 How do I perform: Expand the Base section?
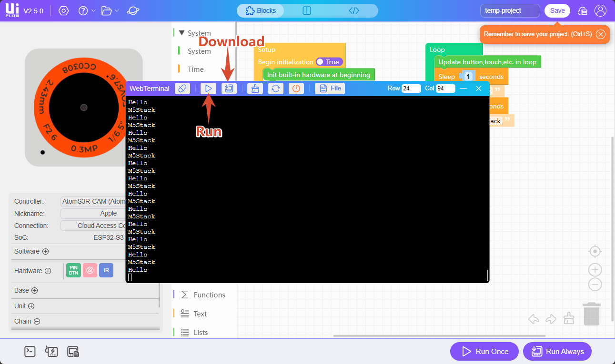35,290
